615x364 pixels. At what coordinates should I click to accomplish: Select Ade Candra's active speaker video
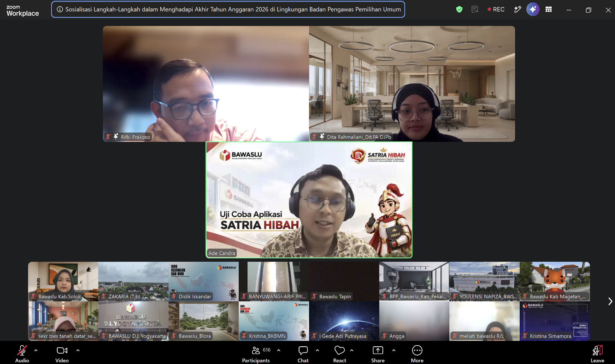[x=309, y=200]
